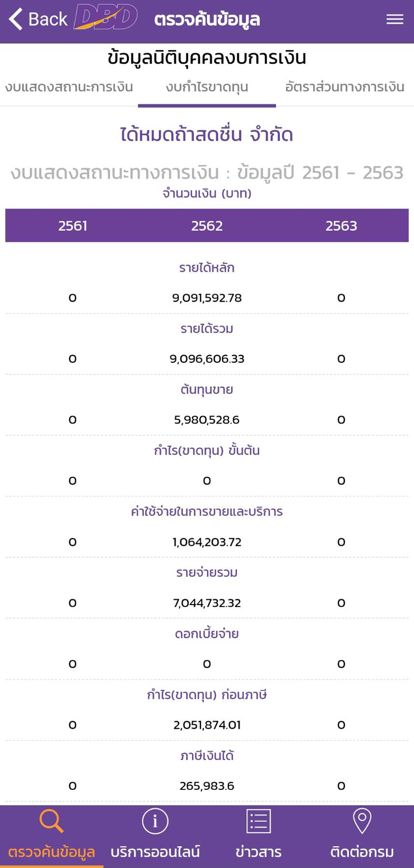Open the hamburger menu
Screen dimensions: 414x868
coord(395,19)
